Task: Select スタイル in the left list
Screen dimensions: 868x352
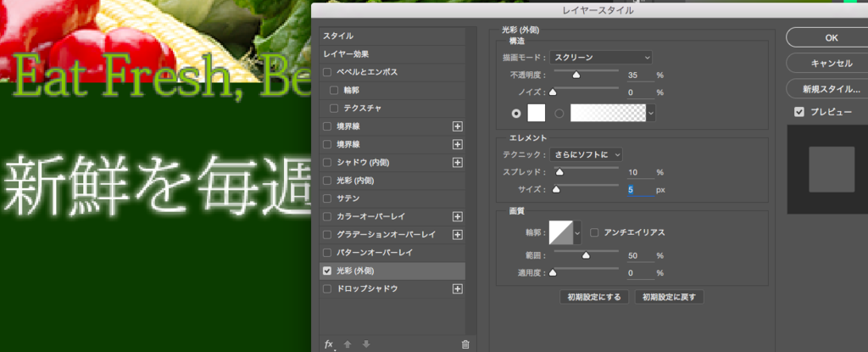Action: point(338,36)
